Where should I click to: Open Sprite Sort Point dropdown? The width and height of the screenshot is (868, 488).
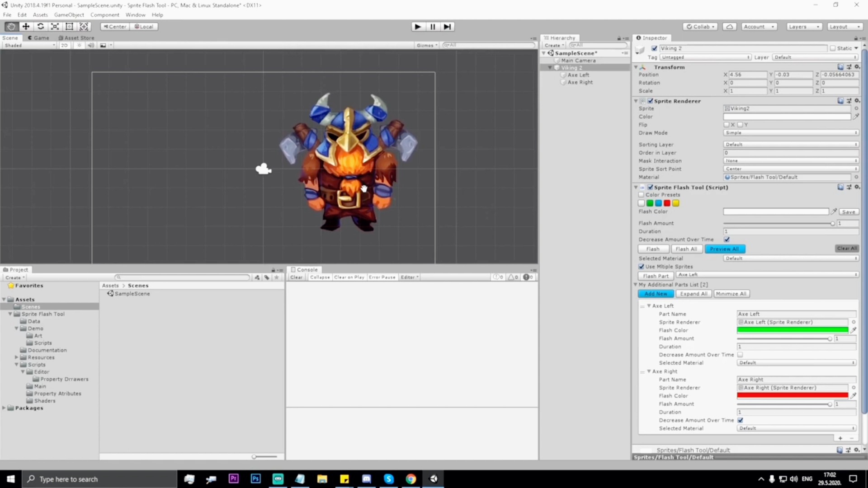coord(791,169)
